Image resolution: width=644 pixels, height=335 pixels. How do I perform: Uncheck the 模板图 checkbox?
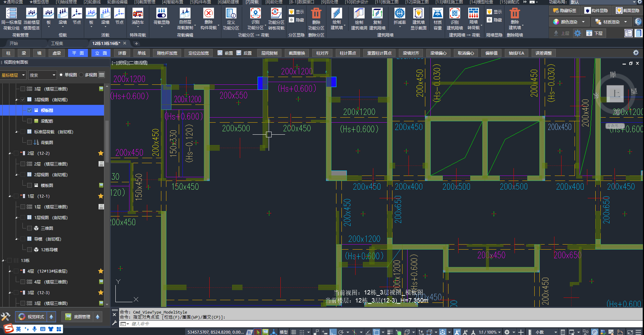click(x=30, y=110)
